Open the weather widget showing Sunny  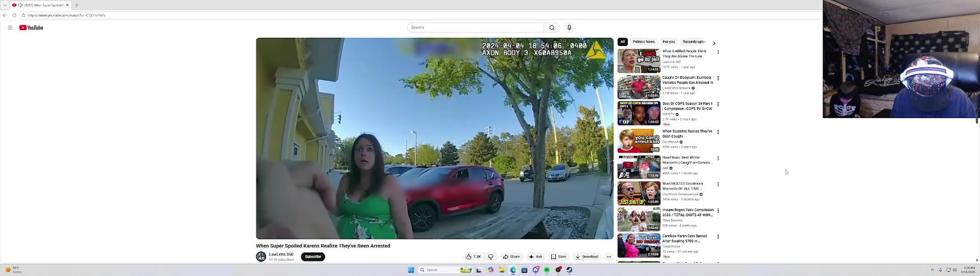[14, 270]
